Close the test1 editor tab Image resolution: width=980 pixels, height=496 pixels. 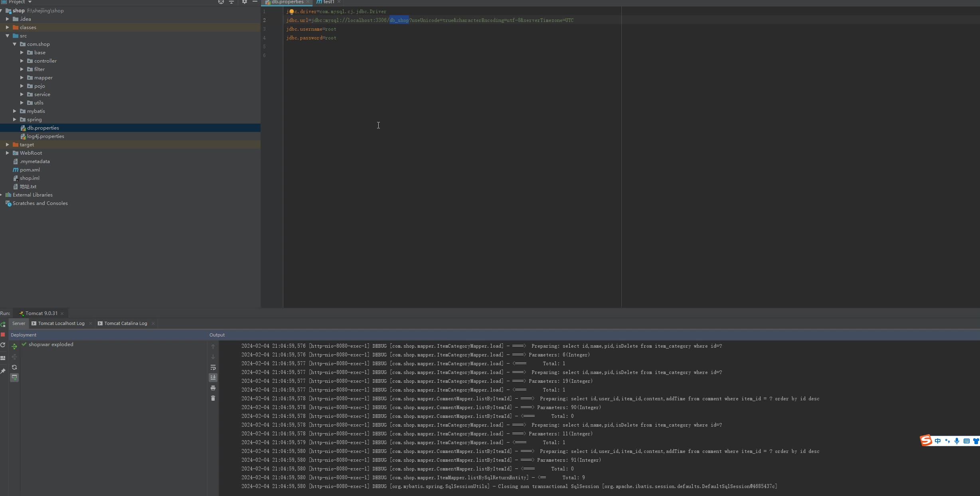tap(339, 2)
